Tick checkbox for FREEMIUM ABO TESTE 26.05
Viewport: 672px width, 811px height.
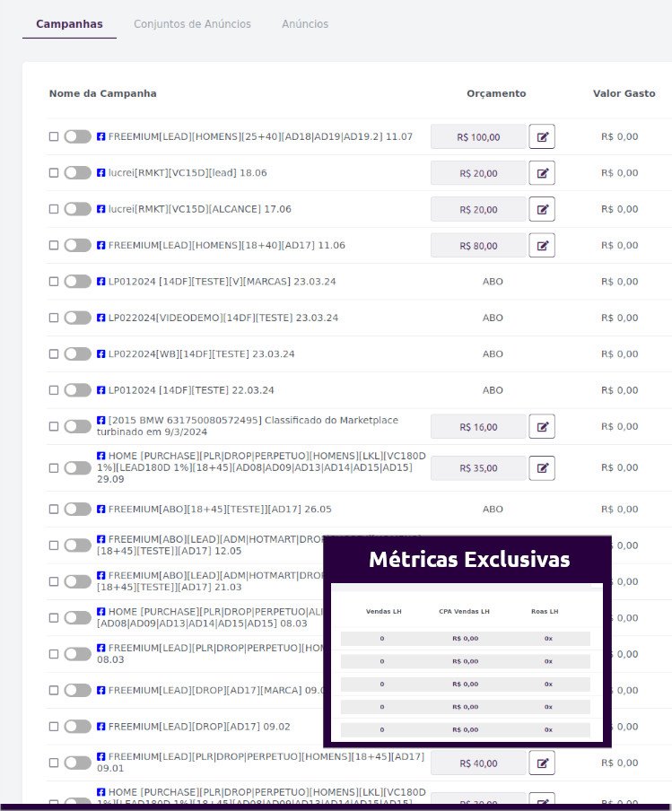click(54, 509)
